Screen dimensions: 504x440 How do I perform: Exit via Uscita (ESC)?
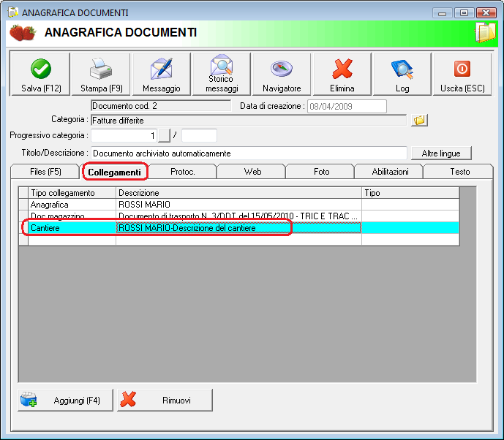462,75
